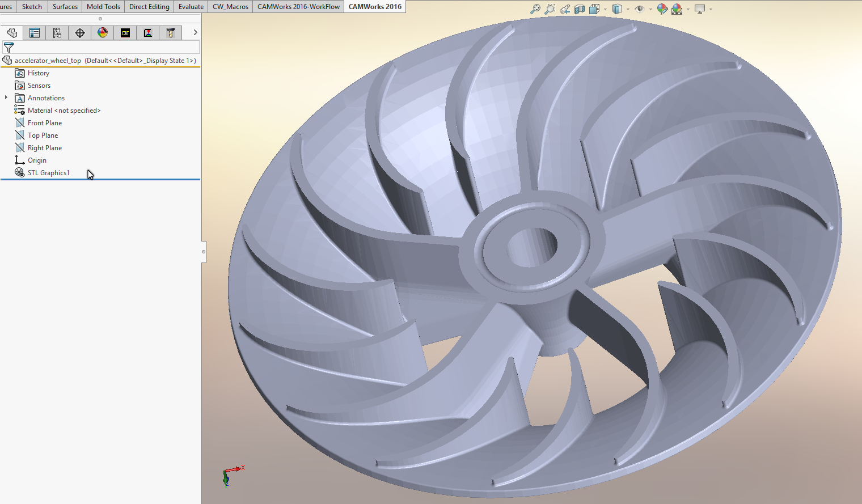This screenshot has height=504, width=862.
Task: Select the Previous View icon
Action: [565, 9]
